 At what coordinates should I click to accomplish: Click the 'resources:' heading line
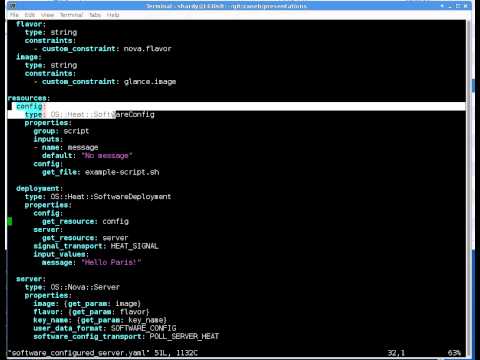(x=29, y=98)
